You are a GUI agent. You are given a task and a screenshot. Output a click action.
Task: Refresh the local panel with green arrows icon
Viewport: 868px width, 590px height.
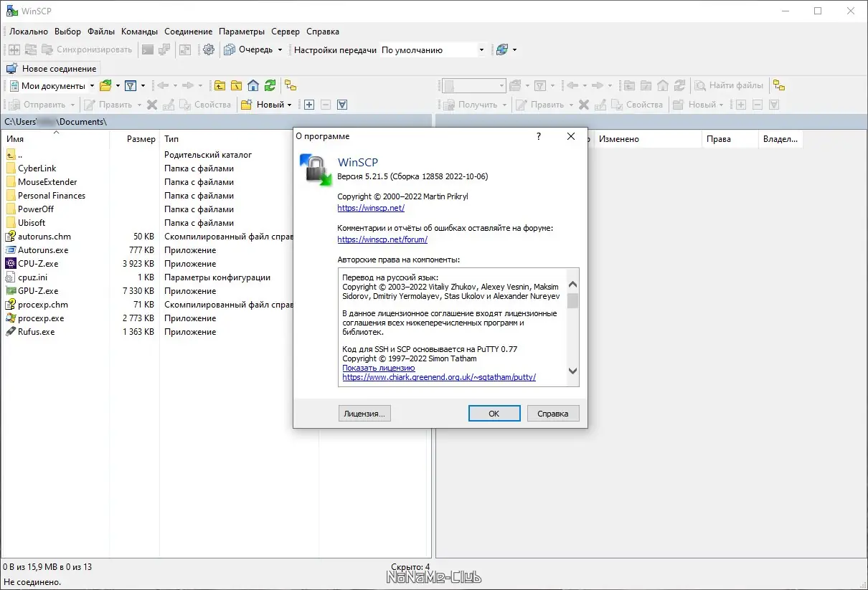(270, 85)
